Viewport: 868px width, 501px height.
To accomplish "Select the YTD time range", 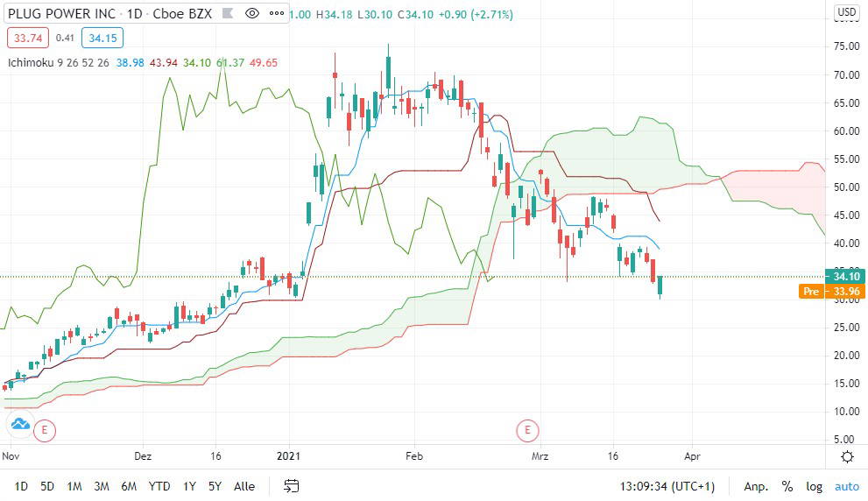I will coord(159,486).
